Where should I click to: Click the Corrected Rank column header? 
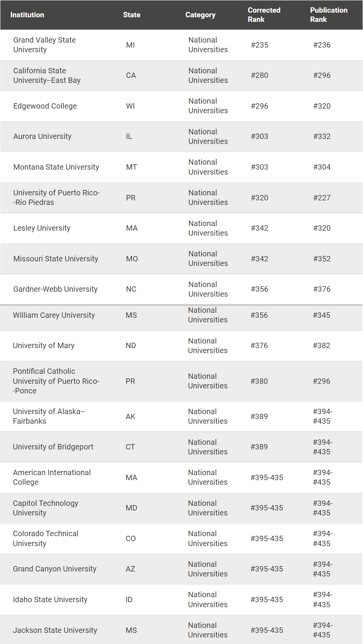coord(264,15)
